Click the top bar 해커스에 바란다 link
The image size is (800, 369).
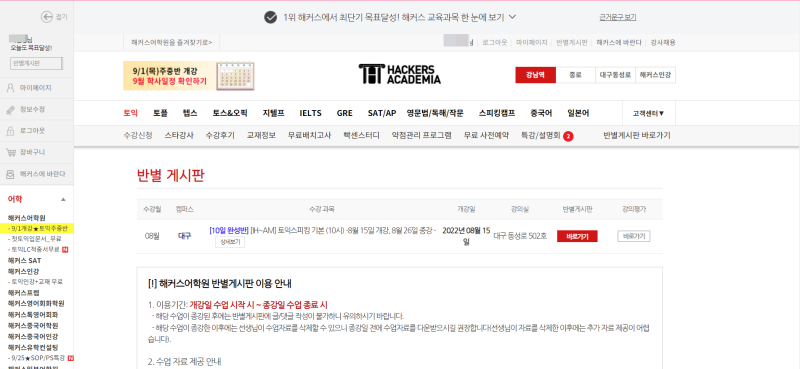[619, 43]
